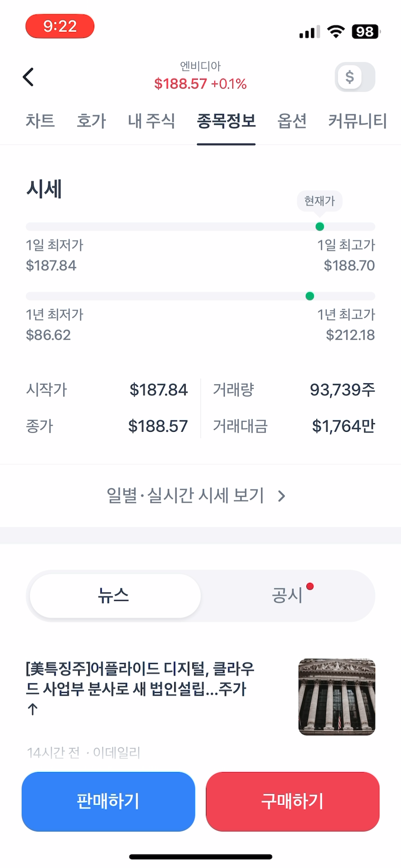The height and width of the screenshot is (868, 401).
Task: Toggle the dollar currency switch
Action: coord(355,77)
